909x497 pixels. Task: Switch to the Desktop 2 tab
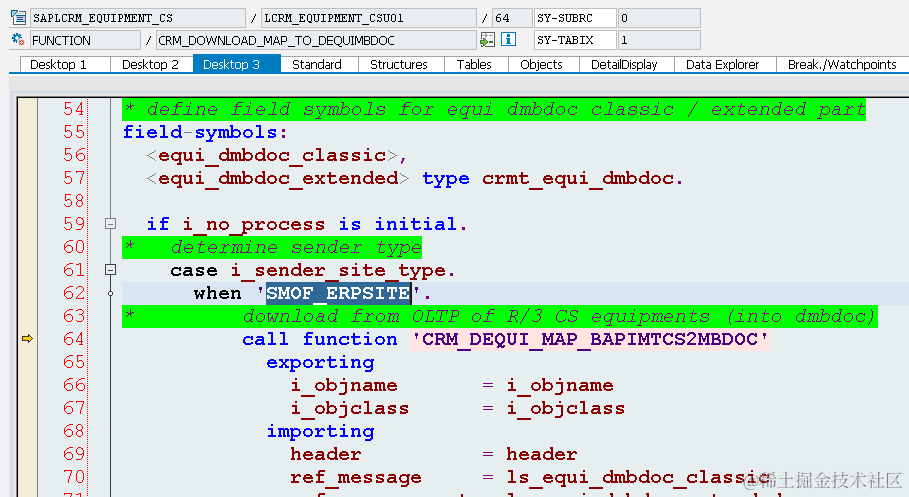(x=150, y=64)
